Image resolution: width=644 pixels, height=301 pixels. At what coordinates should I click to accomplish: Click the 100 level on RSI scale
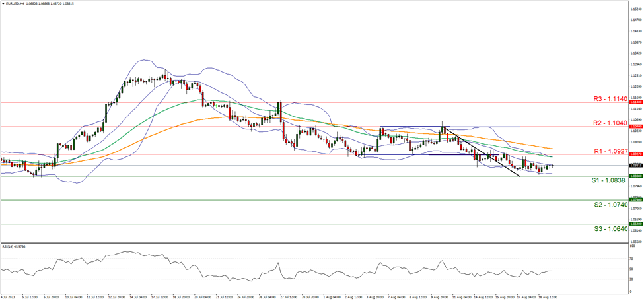coord(632,245)
